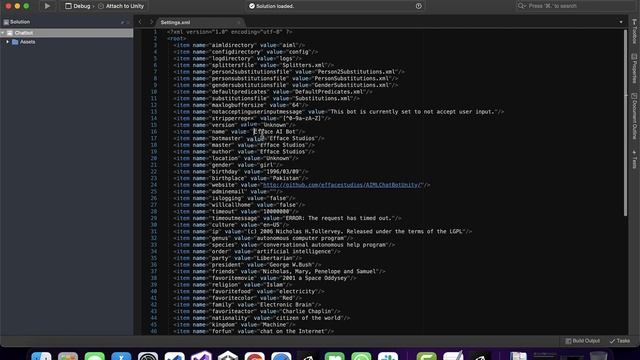640x360 pixels.
Task: Click the "Electronic Brain" family value
Action: coord(285,304)
